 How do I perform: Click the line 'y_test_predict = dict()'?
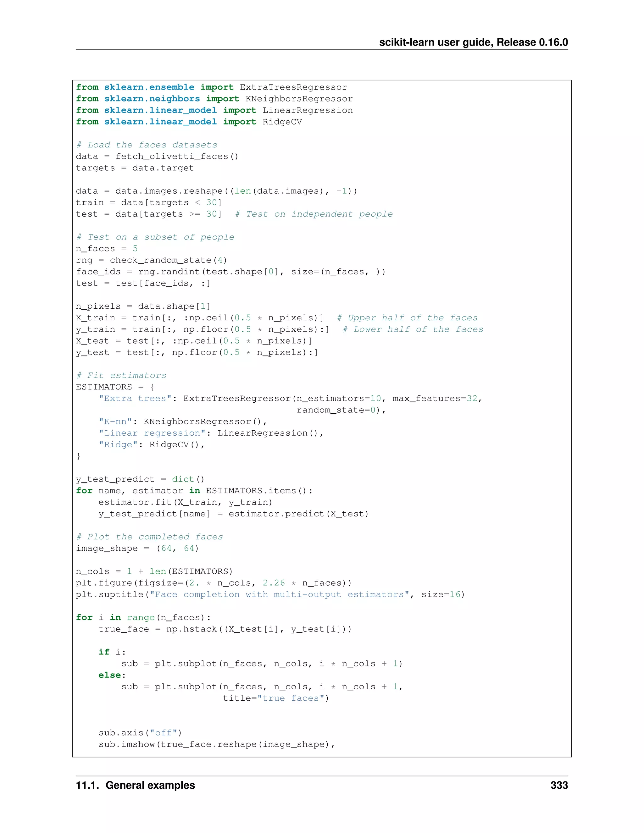(140, 479)
